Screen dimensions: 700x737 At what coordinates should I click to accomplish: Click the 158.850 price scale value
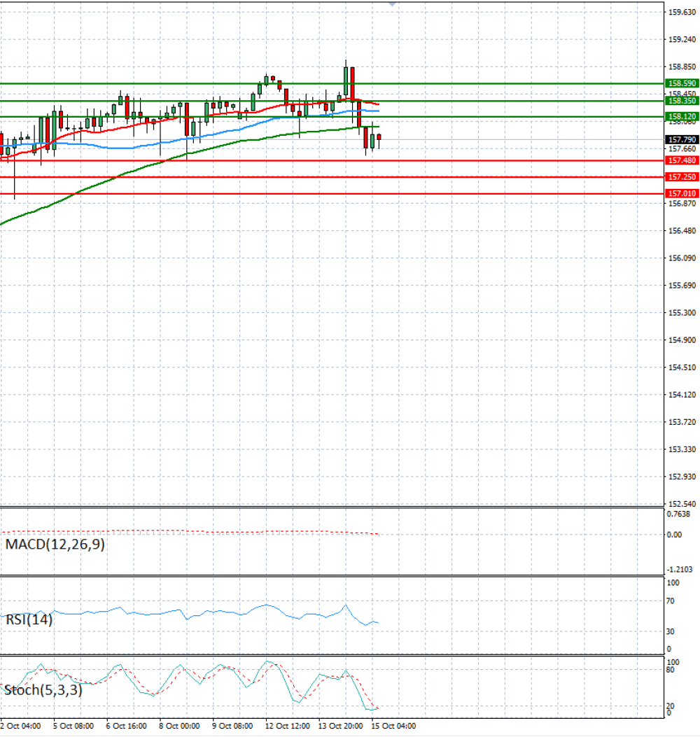coord(682,66)
